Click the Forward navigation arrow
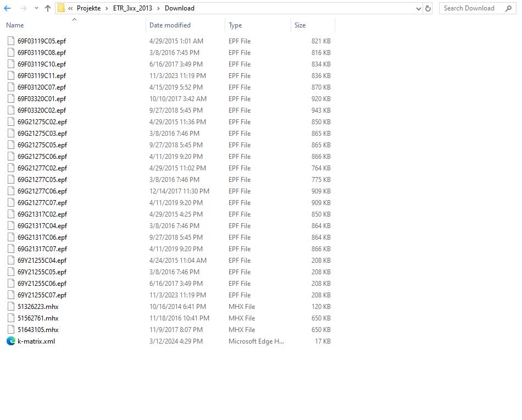The width and height of the screenshot is (522, 420). pos(23,8)
